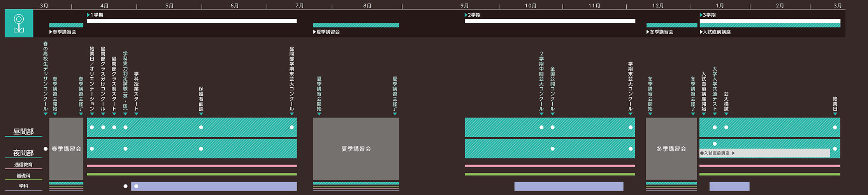The height and width of the screenshot is (195, 868).
Task: Click the triangle marker under 全国公開コンクール
Action: (x=552, y=114)
